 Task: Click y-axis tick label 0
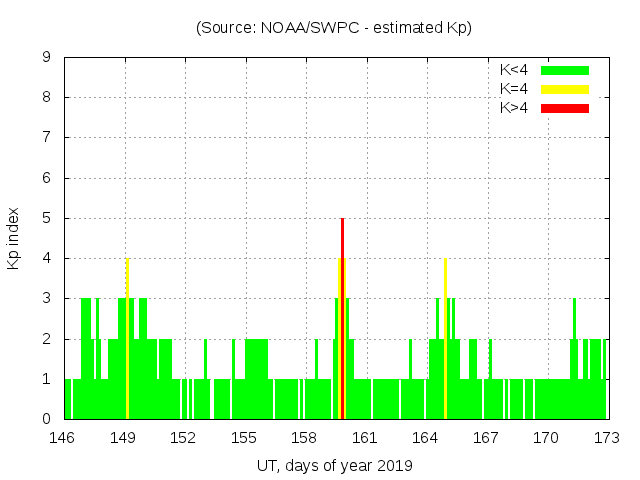(47, 419)
